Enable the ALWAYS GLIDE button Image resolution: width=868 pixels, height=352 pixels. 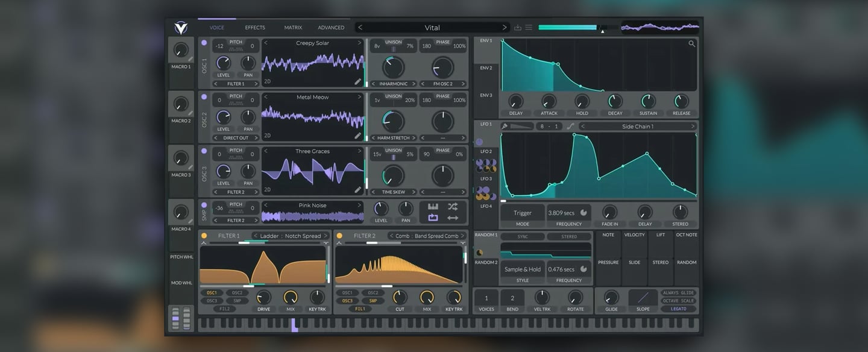pos(678,293)
